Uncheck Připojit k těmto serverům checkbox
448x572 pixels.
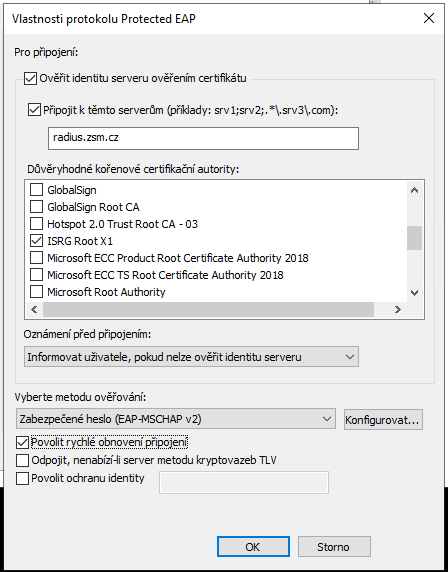click(x=34, y=110)
